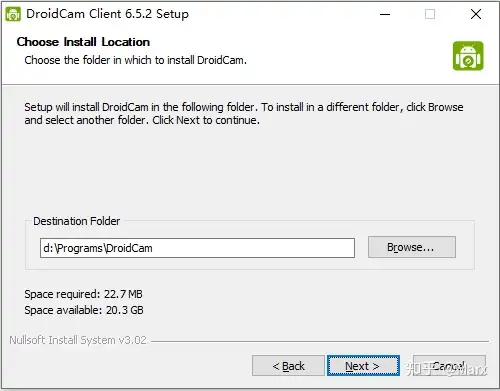Close the DroidCam Client setup window
500x391 pixels.
click(476, 14)
